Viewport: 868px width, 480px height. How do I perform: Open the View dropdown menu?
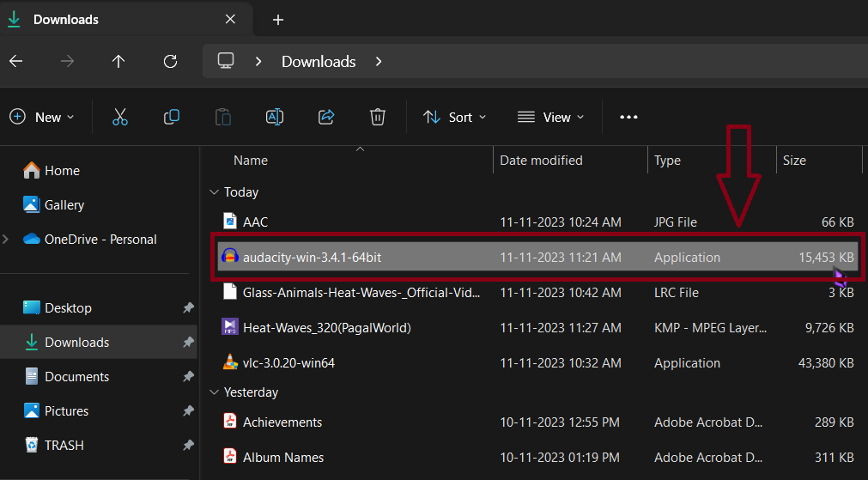(550, 117)
